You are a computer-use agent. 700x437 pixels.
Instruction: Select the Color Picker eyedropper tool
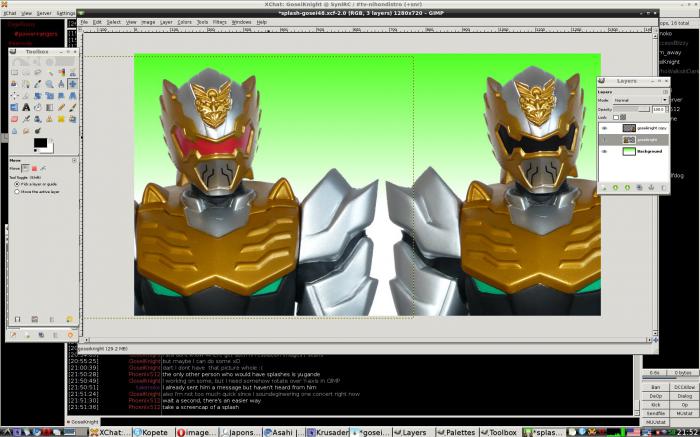[38, 84]
